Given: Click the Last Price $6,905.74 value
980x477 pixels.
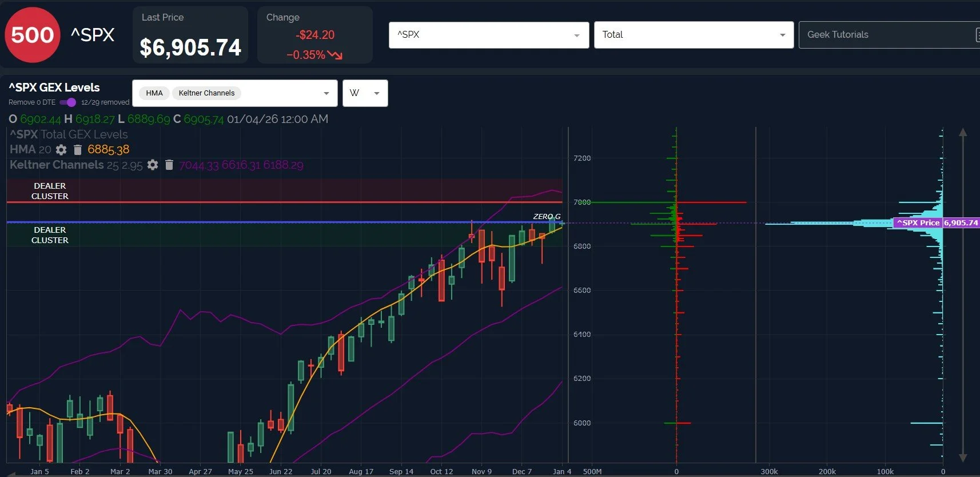Looking at the screenshot, I should (x=190, y=47).
